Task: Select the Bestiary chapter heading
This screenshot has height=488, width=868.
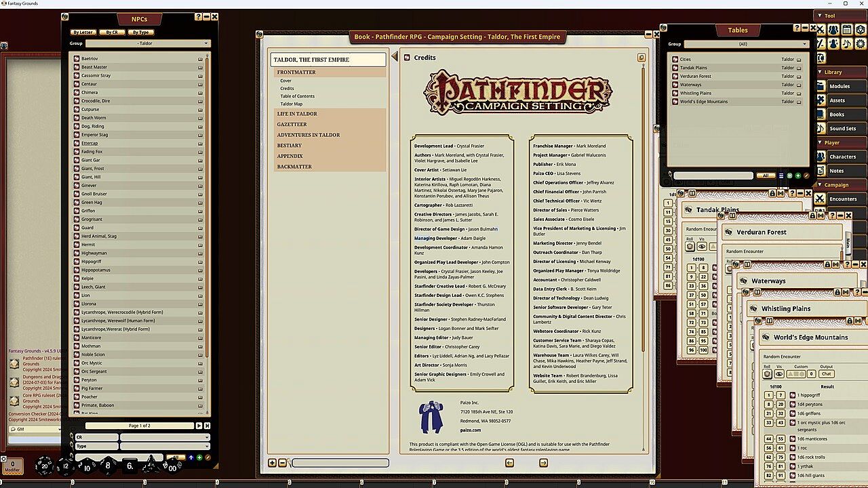Action: (289, 146)
